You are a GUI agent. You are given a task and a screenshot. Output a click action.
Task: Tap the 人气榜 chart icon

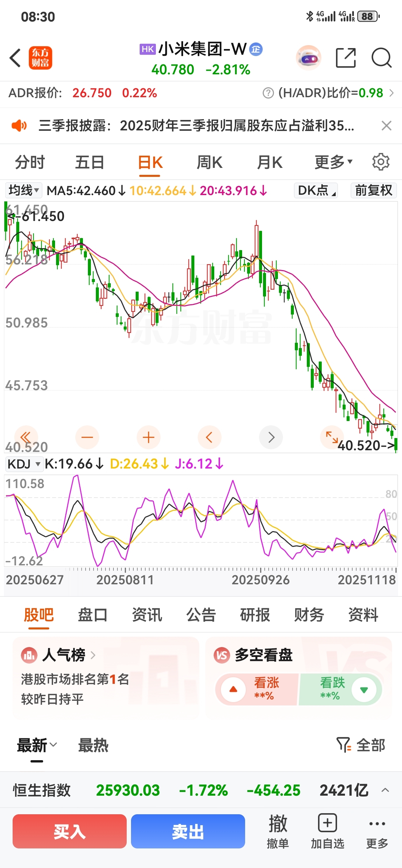point(29,655)
